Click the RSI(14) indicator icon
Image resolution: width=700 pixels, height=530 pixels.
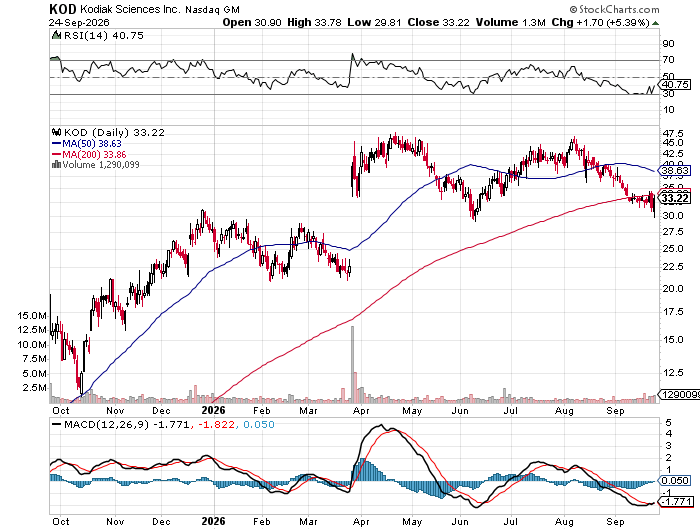56,35
